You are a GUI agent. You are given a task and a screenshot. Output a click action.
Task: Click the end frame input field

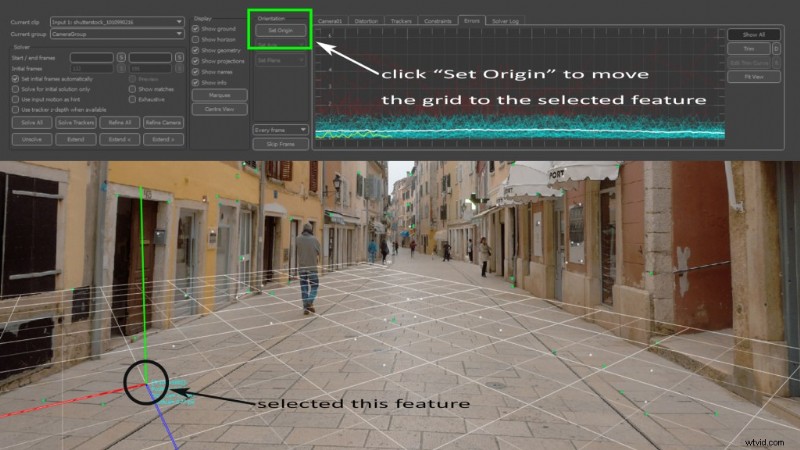pyautogui.click(x=150, y=57)
